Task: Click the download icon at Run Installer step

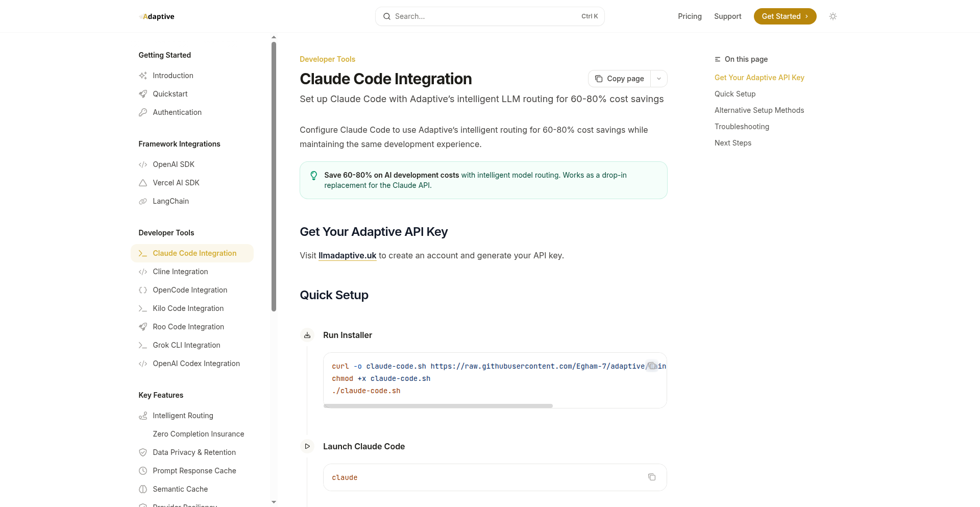Action: (307, 335)
